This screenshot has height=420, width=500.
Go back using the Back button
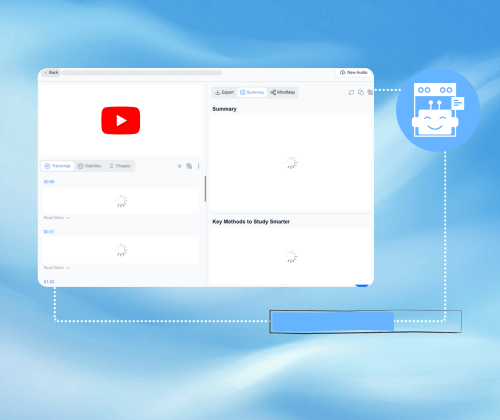tap(51, 72)
